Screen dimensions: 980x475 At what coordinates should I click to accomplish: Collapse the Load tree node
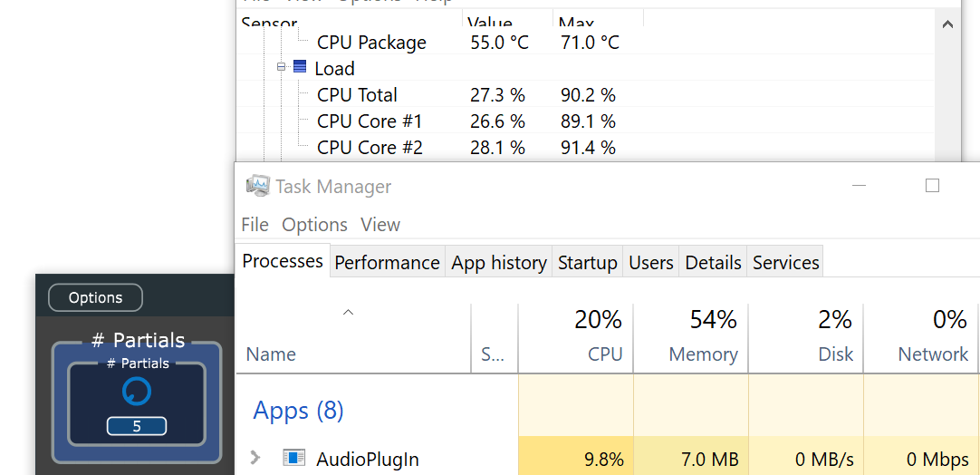(x=282, y=68)
